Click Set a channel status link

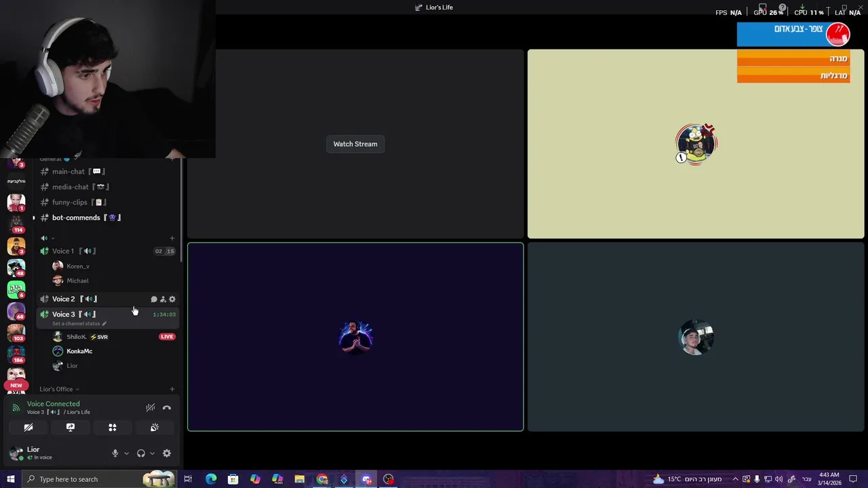click(79, 324)
